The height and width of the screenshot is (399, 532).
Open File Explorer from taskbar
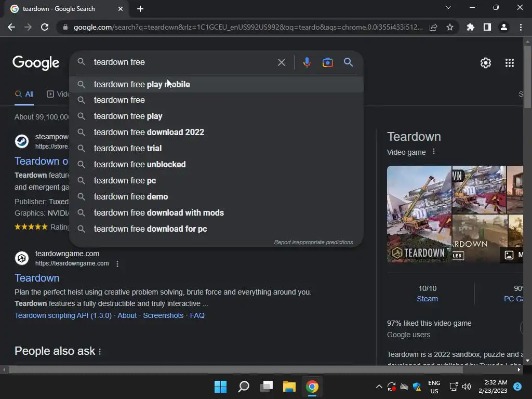[289, 387]
